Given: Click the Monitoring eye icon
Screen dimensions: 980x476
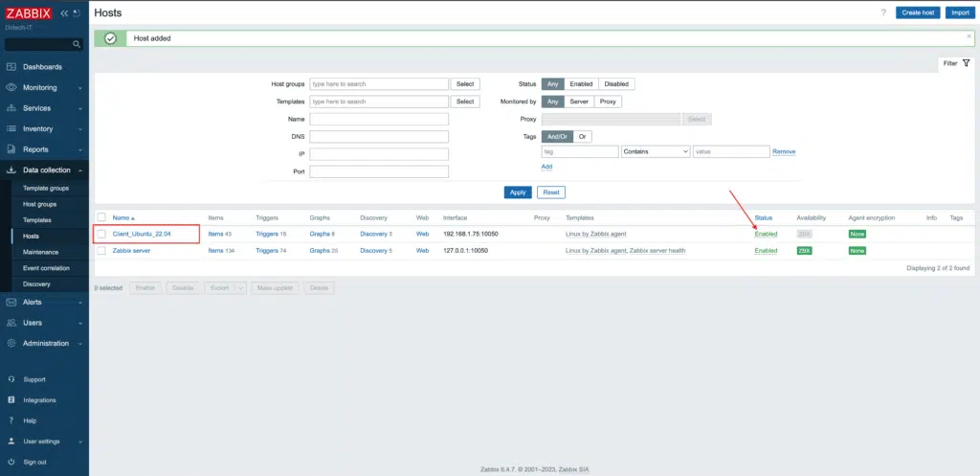Looking at the screenshot, I should 11,87.
